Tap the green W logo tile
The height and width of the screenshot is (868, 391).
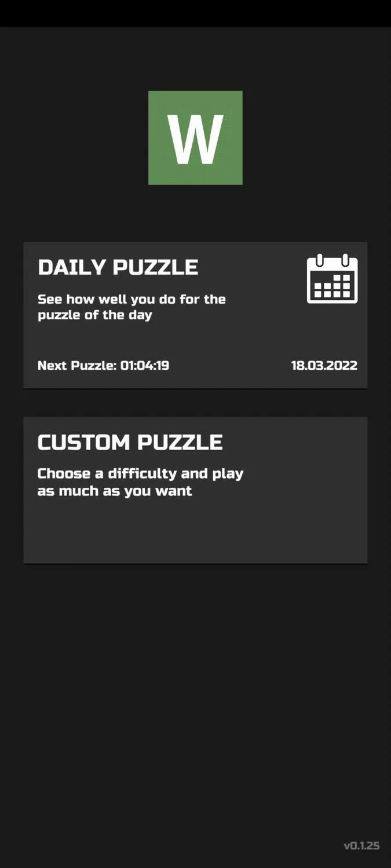tap(195, 138)
